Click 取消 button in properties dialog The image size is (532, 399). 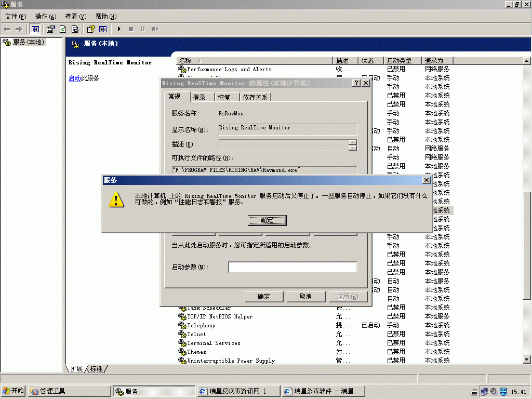pyautogui.click(x=305, y=297)
